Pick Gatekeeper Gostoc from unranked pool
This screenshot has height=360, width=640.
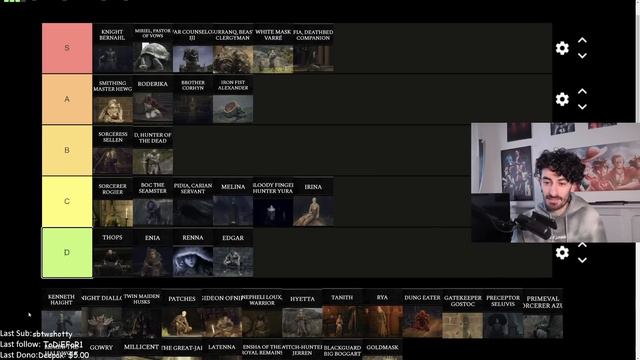click(462, 313)
